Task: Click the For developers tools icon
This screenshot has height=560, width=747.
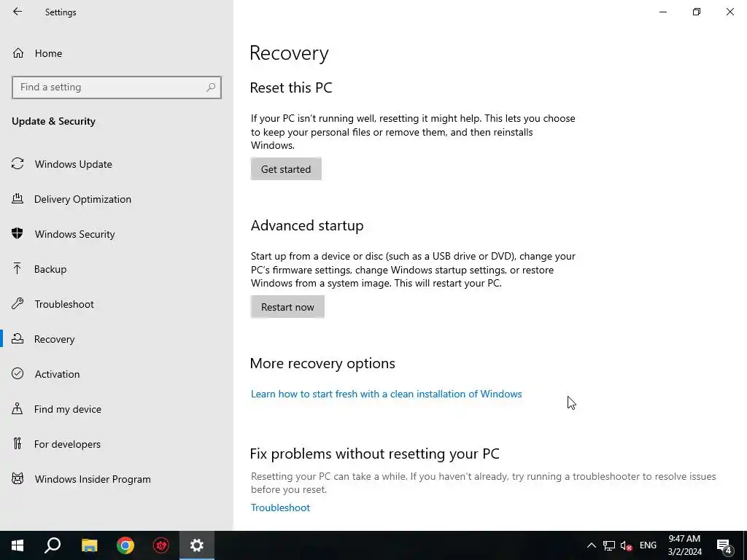Action: [x=18, y=444]
